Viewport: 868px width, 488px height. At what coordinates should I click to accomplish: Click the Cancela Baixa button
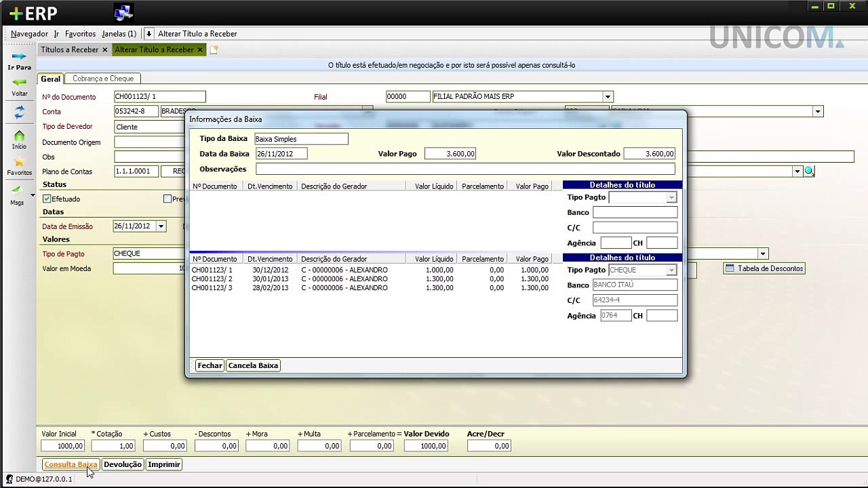click(x=253, y=365)
